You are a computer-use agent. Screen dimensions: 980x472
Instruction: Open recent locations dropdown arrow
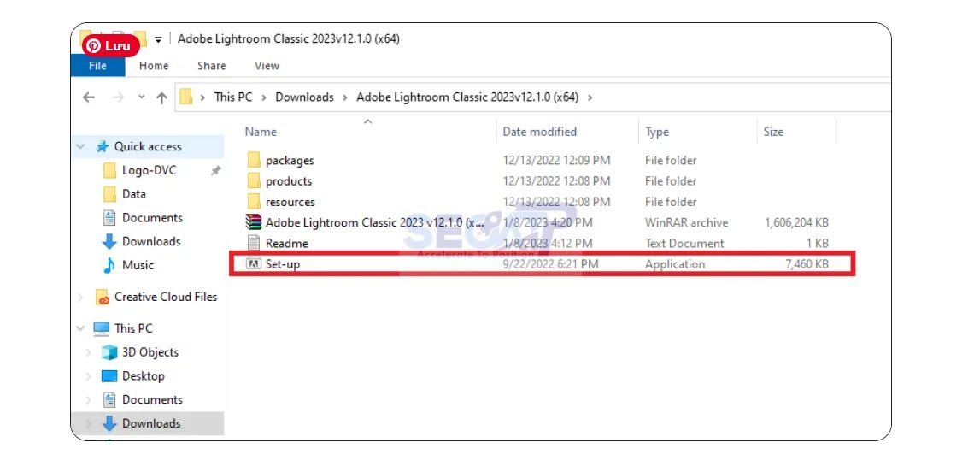pos(142,97)
